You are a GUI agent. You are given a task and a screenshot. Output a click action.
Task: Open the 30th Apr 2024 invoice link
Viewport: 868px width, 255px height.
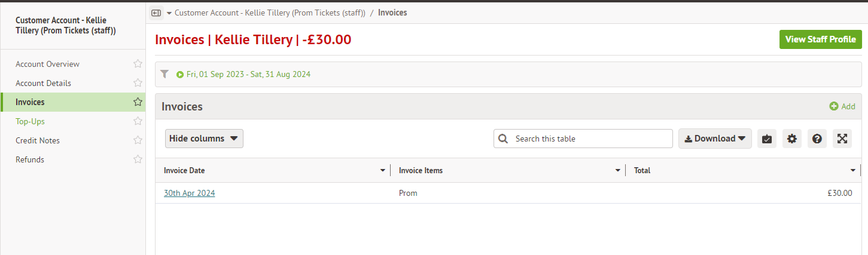189,193
